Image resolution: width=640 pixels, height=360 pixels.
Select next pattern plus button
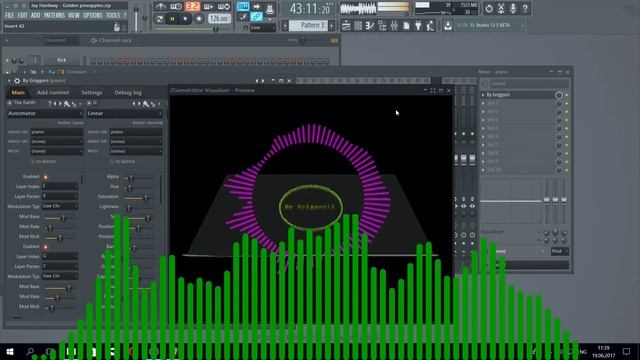click(x=331, y=26)
